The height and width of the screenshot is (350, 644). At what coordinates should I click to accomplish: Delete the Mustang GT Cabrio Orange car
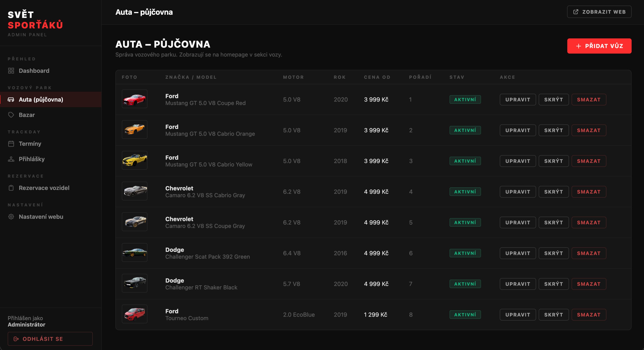pyautogui.click(x=589, y=130)
